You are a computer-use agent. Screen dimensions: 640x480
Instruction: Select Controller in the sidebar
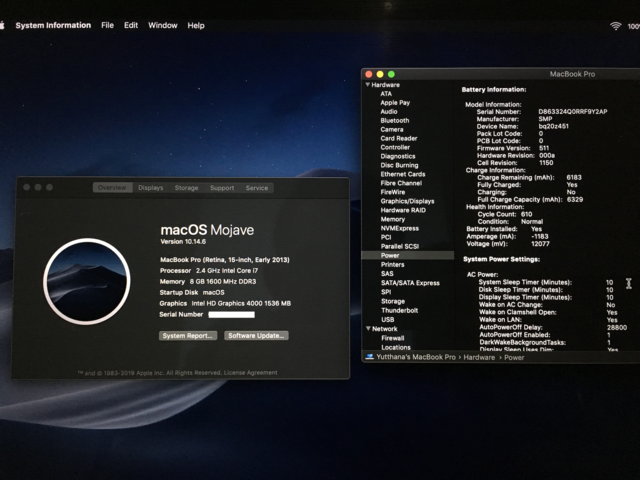pyautogui.click(x=395, y=147)
